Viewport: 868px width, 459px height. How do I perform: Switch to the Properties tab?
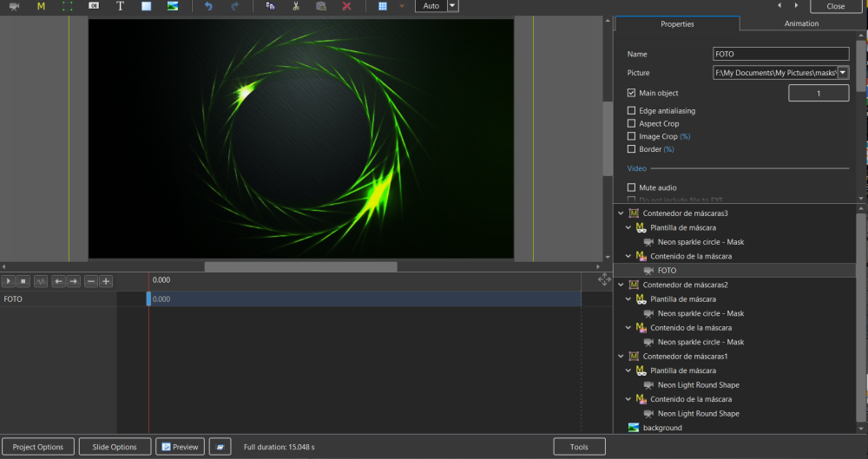coord(677,23)
